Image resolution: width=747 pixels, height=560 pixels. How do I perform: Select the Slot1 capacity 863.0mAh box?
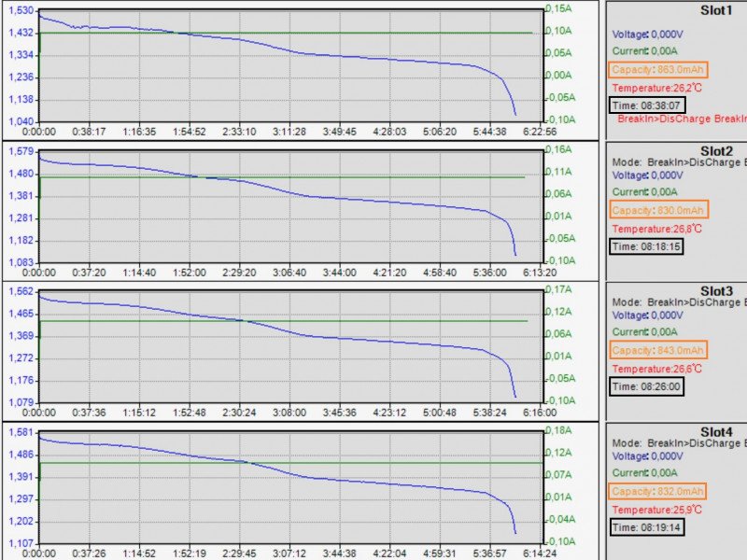[657, 69]
